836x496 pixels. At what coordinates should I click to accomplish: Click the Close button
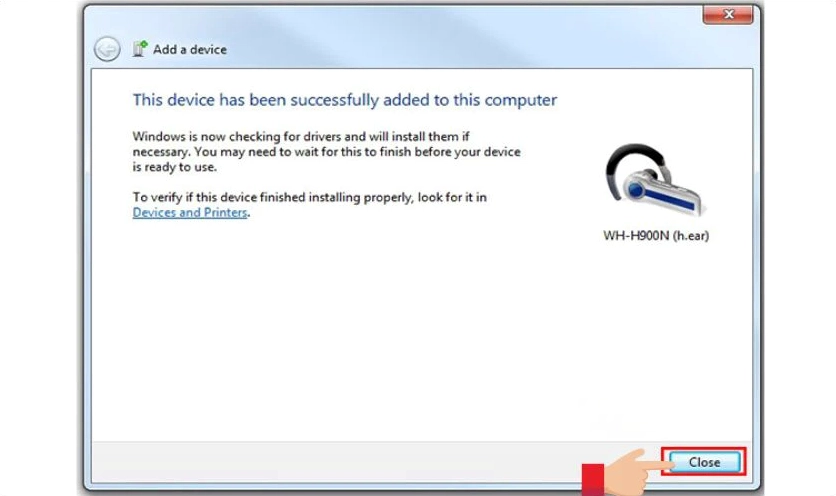[704, 462]
